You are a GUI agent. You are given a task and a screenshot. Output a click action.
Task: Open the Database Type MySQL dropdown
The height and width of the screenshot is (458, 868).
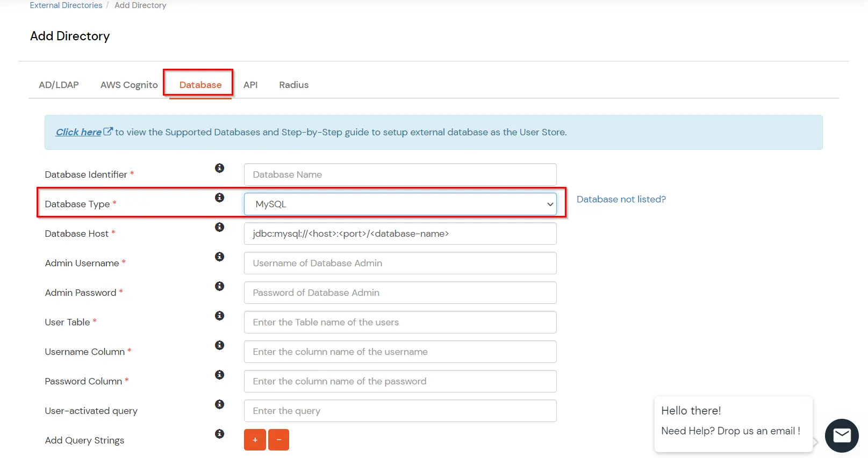coord(400,204)
